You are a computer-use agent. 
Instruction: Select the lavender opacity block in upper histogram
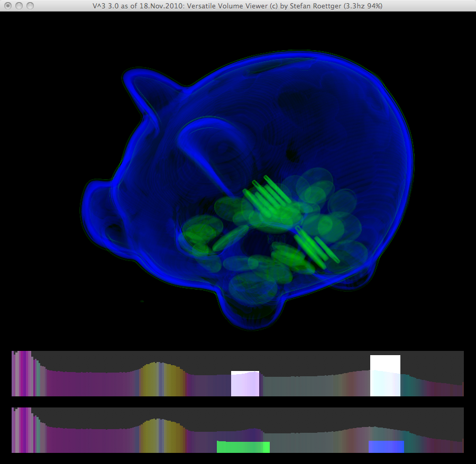245,384
